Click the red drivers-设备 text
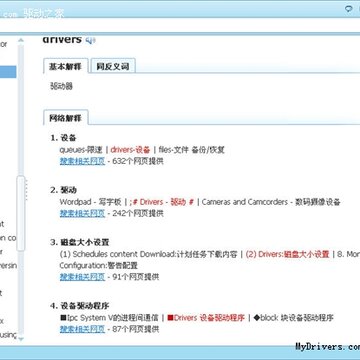Viewport: 360px width, 360px height. point(130,150)
